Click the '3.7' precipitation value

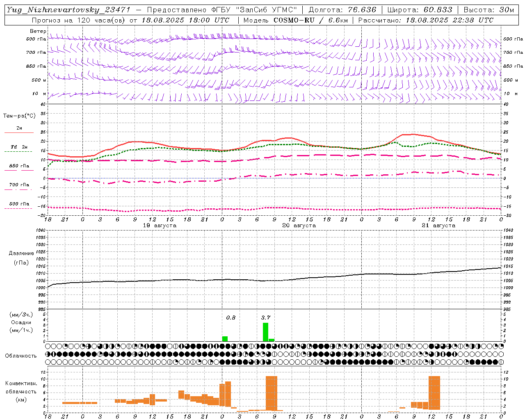pyautogui.click(x=266, y=317)
